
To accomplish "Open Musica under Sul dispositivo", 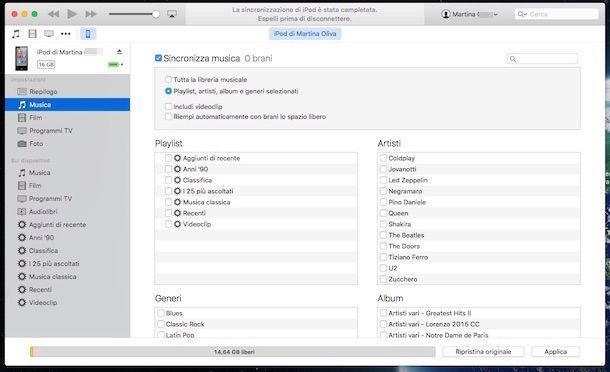I will [x=68, y=172].
